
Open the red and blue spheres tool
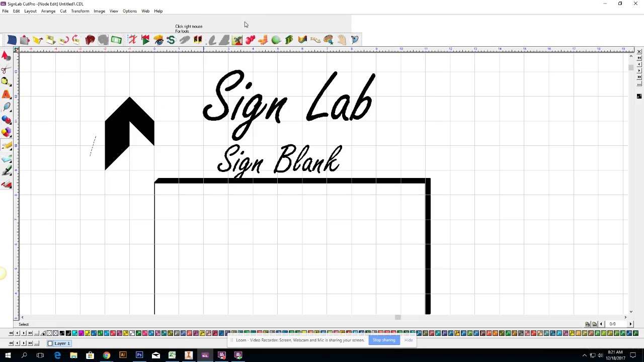(x=6, y=120)
